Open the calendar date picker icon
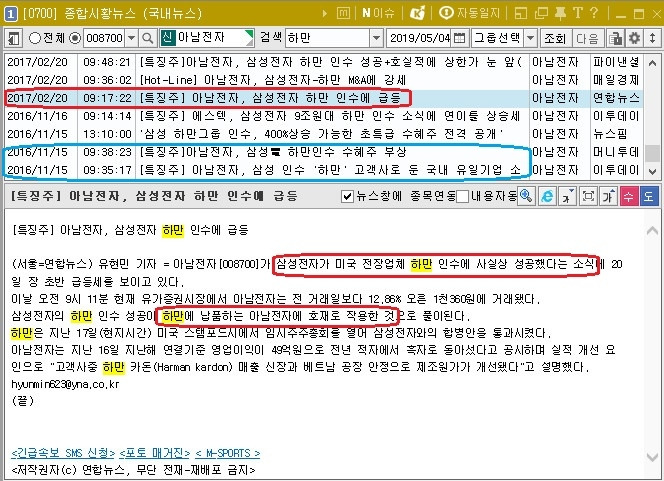664x481 pixels. pos(459,38)
